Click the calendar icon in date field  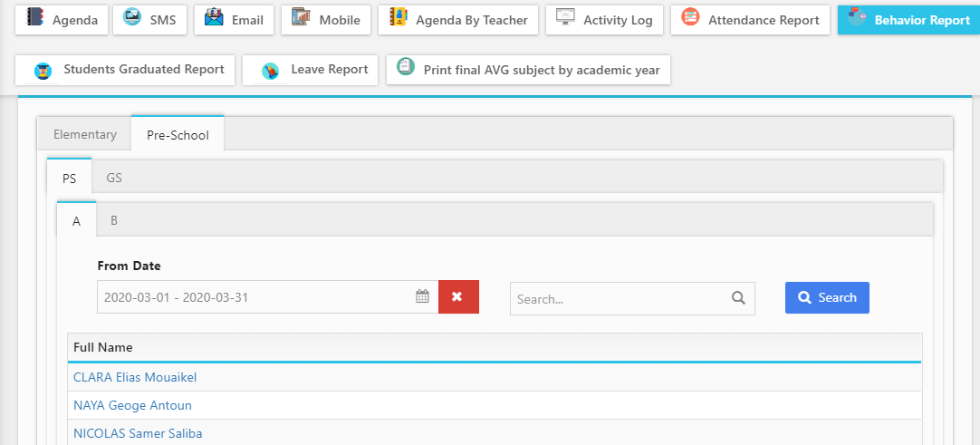click(x=422, y=297)
